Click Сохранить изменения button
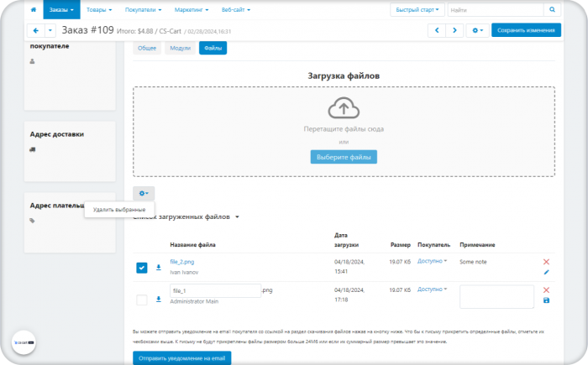Viewport: 588px width, 365px height. (x=526, y=30)
